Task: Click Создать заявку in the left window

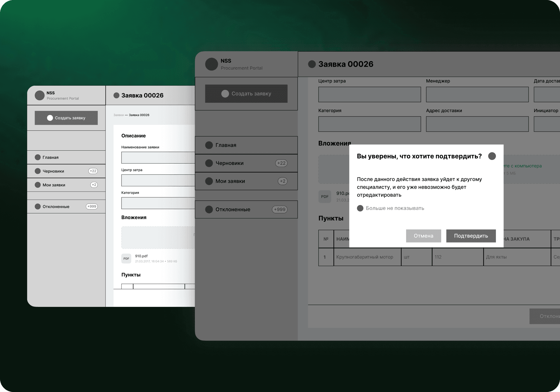Action: click(x=66, y=118)
